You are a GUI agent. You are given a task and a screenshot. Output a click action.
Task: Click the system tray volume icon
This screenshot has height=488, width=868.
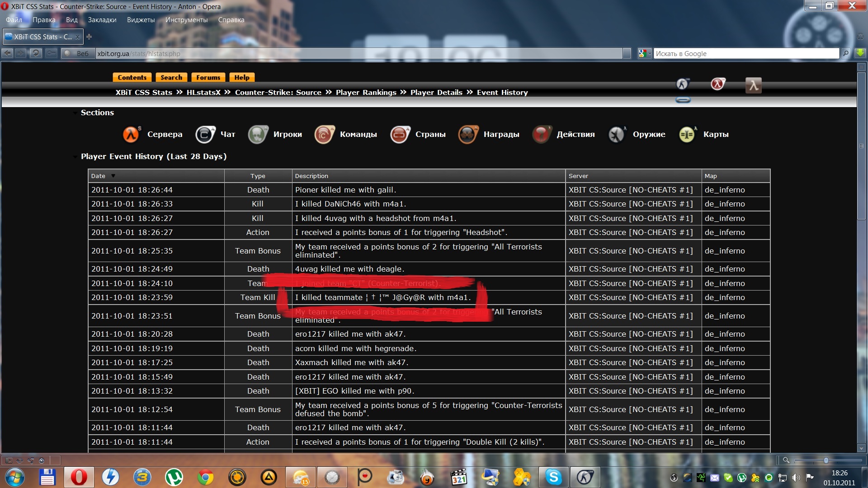coord(796,477)
